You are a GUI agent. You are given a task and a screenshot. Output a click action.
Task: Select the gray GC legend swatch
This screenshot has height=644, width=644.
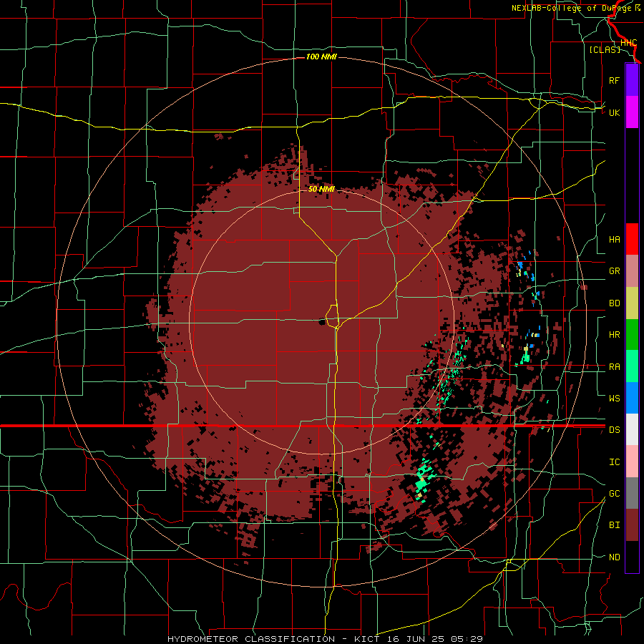pyautogui.click(x=632, y=493)
